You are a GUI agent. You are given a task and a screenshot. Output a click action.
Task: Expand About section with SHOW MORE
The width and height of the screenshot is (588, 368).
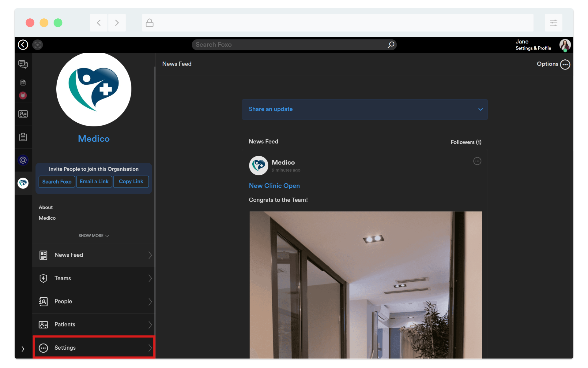click(x=94, y=236)
